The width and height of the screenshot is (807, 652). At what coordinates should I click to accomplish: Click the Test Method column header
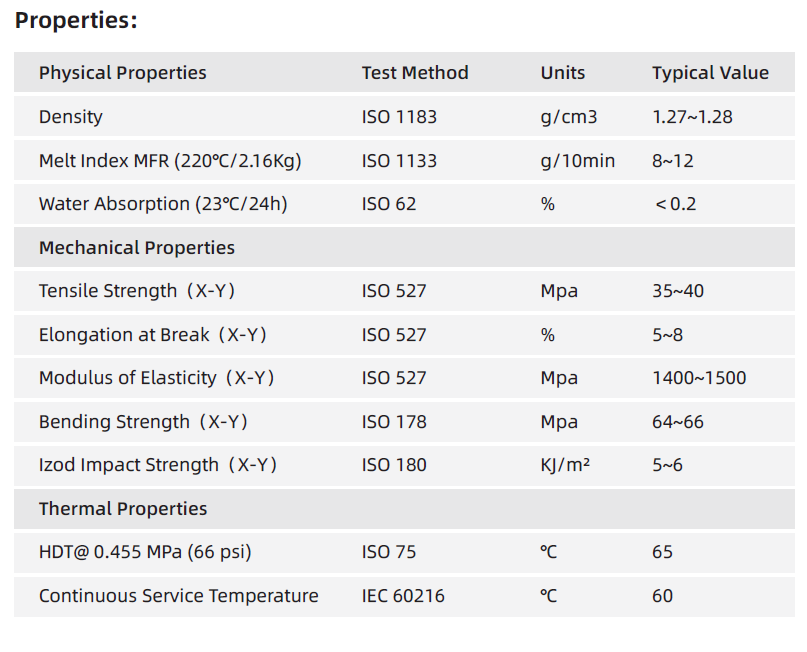[x=414, y=73]
